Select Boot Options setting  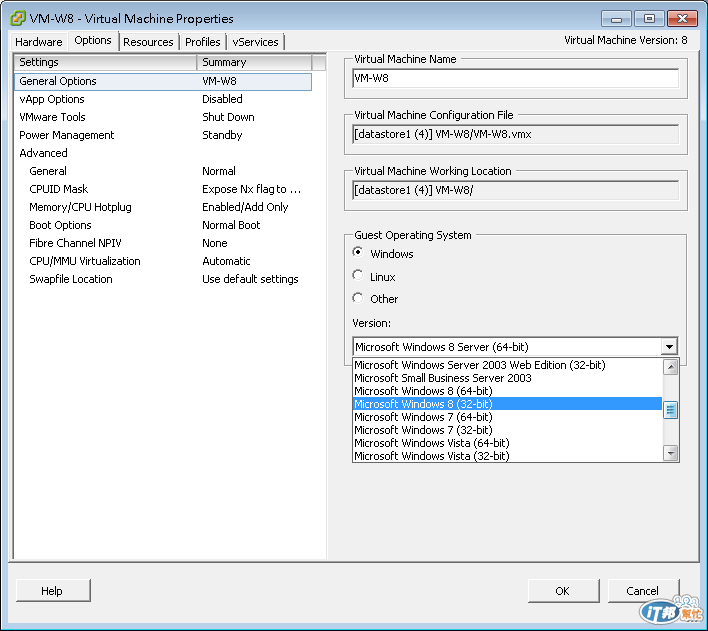click(x=163, y=225)
